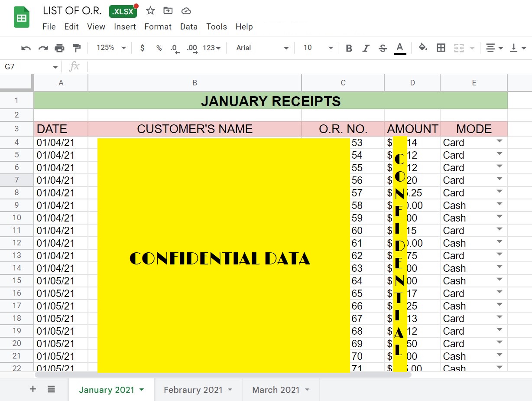The image size is (532, 401).
Task: Open the fill color bucket
Action: (x=423, y=48)
